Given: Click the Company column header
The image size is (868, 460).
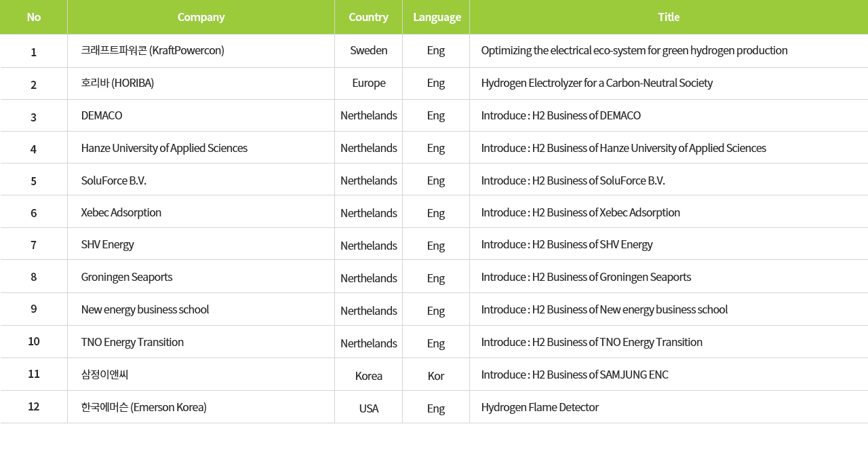Looking at the screenshot, I should (201, 17).
